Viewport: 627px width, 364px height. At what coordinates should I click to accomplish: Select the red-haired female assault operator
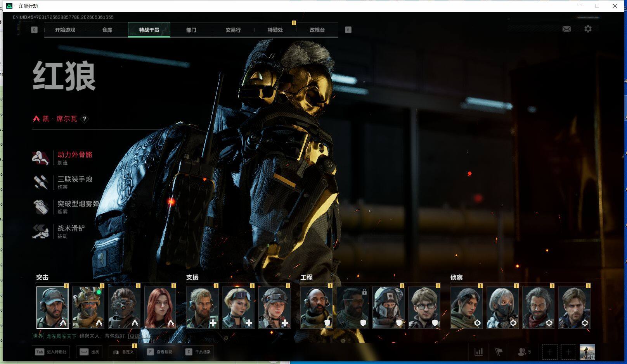coord(160,307)
